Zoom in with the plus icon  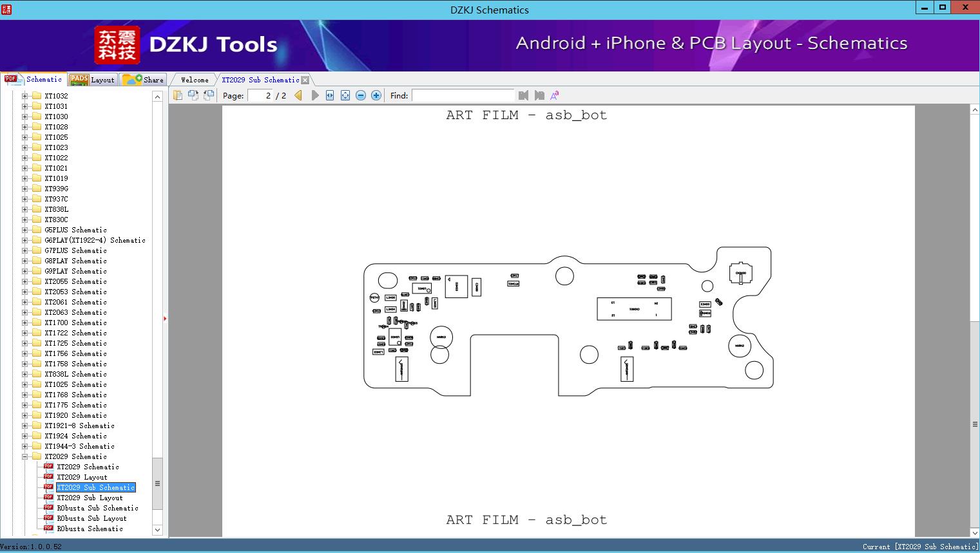click(x=376, y=95)
